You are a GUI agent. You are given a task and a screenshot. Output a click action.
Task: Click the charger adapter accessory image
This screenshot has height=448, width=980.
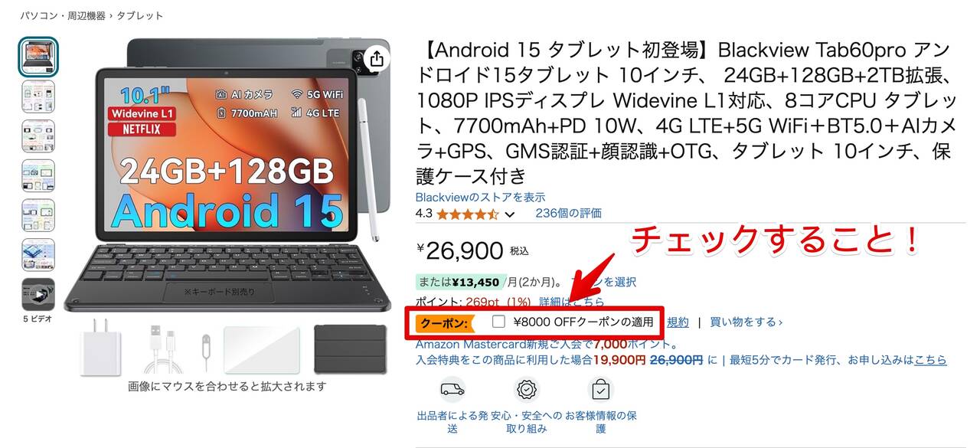coord(101,347)
